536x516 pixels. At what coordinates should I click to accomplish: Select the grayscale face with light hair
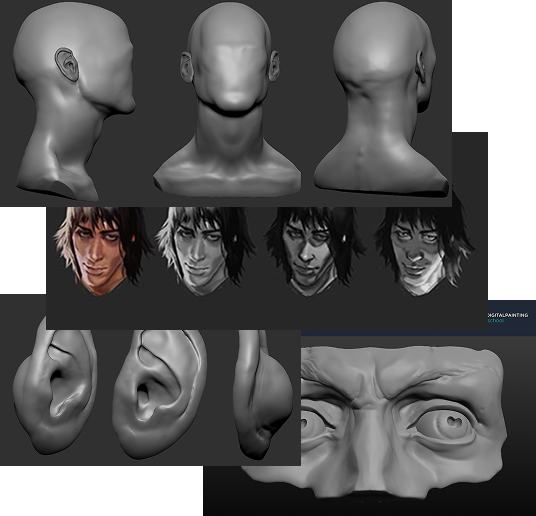pos(205,250)
